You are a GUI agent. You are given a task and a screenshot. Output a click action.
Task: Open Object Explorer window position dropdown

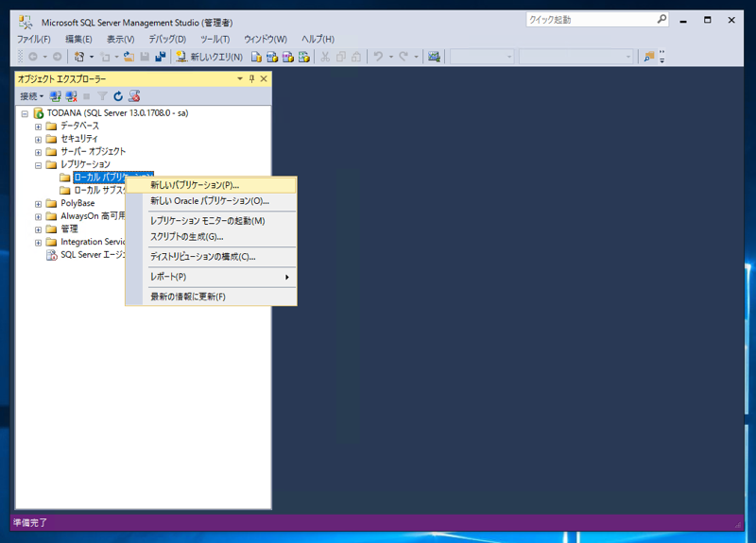(x=240, y=78)
